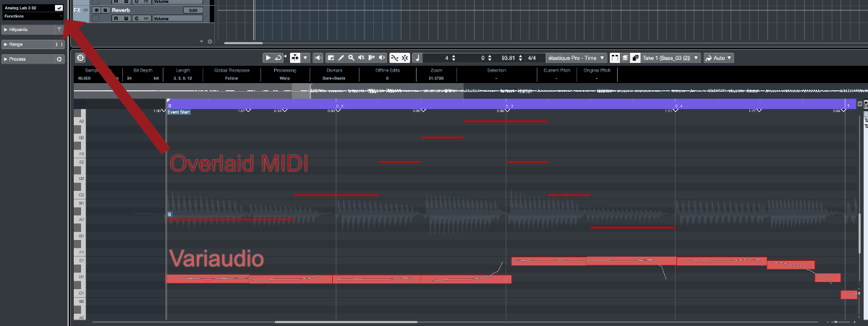This screenshot has height=326, width=868.
Task: Click the Audition speaker icon in toolbar
Action: click(x=318, y=58)
